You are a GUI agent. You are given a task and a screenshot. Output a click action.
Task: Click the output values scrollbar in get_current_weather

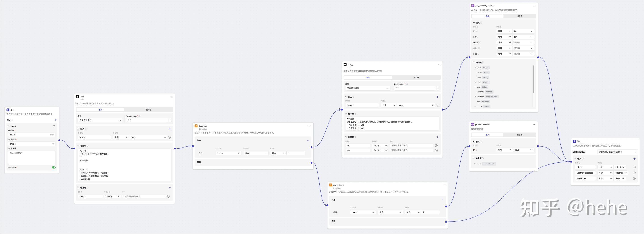pos(533,79)
